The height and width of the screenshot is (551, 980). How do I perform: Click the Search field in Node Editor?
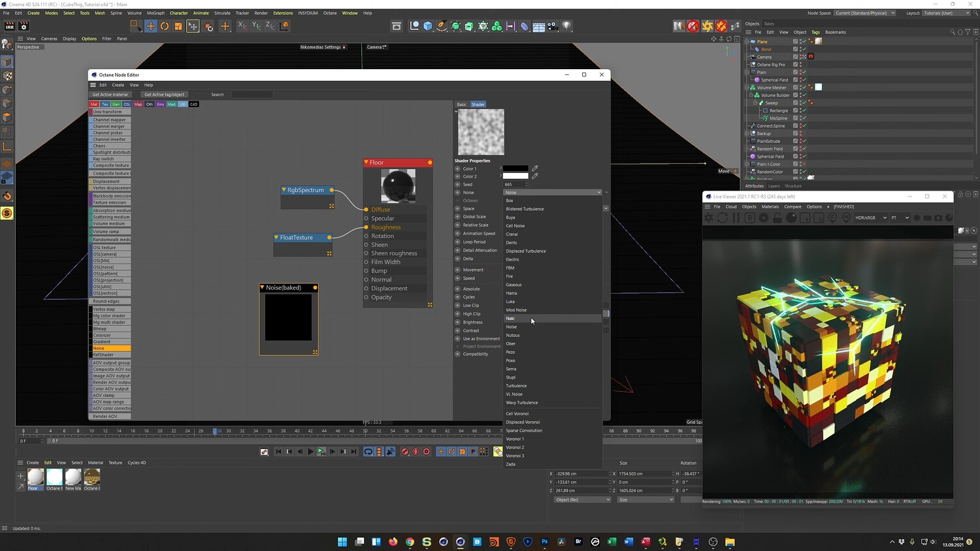[252, 95]
